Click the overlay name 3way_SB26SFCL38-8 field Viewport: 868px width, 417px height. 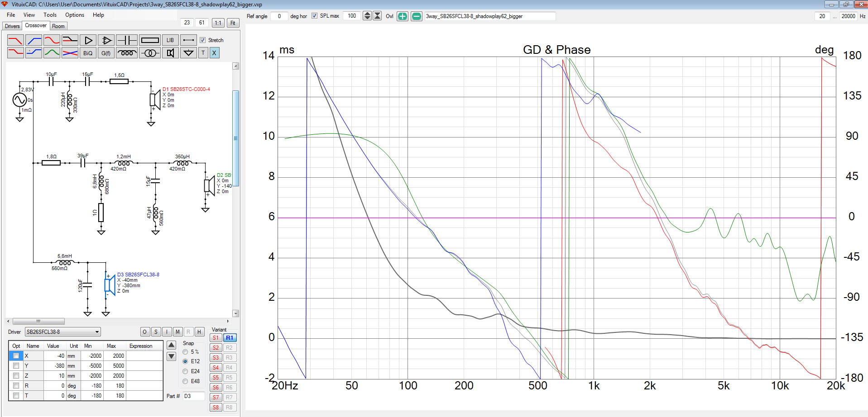tap(489, 16)
